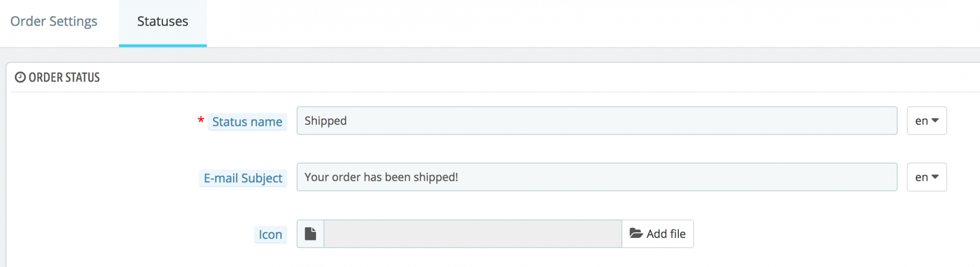Click the clock icon beside ORDER STATUS
980x267 pixels.
tap(20, 77)
